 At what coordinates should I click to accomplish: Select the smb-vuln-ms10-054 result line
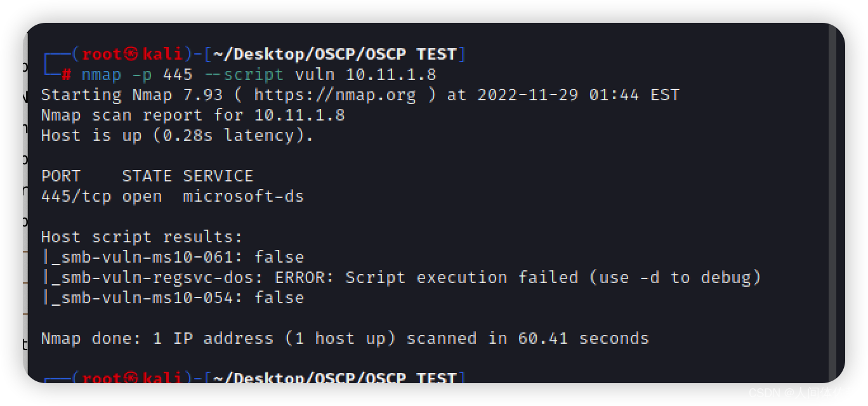click(173, 298)
